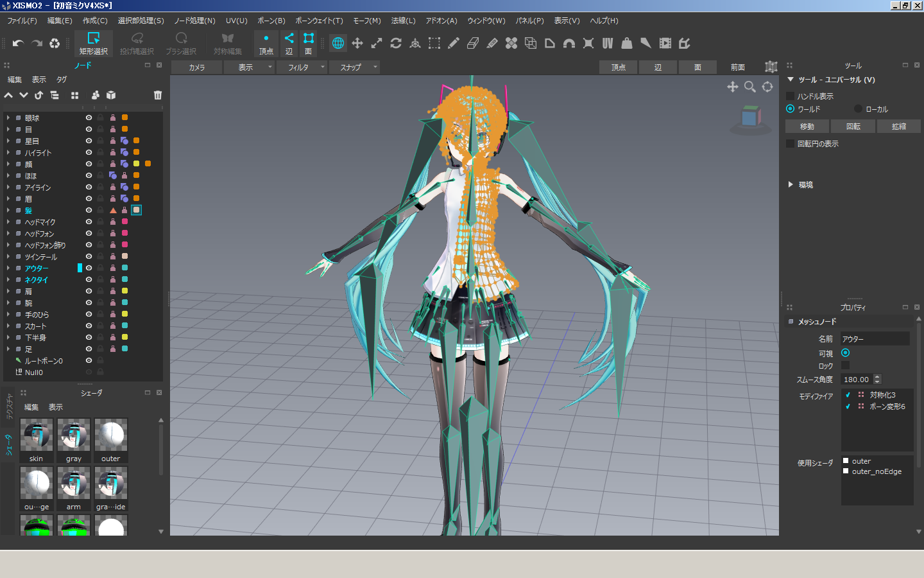The image size is (924, 578).
Task: Click the カメラ button above viewport
Action: [197, 67]
